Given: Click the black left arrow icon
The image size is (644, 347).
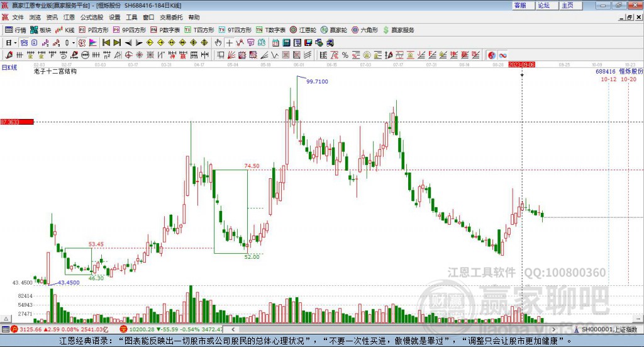Looking at the screenshot, I should [x=128, y=43].
